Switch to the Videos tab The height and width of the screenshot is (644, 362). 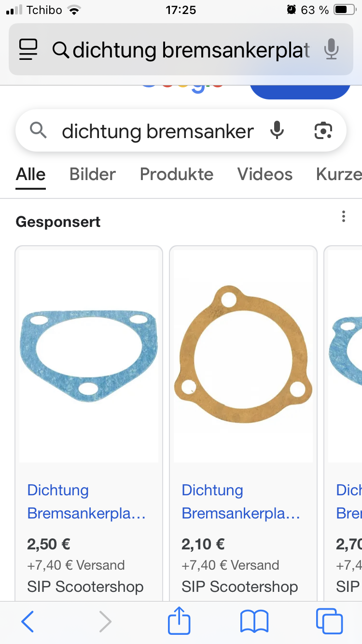(265, 174)
